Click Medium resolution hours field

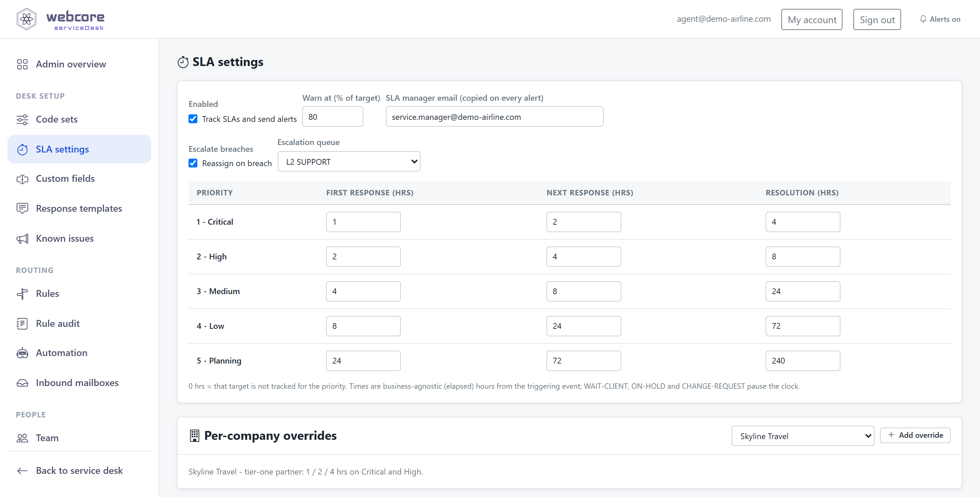[x=803, y=291]
